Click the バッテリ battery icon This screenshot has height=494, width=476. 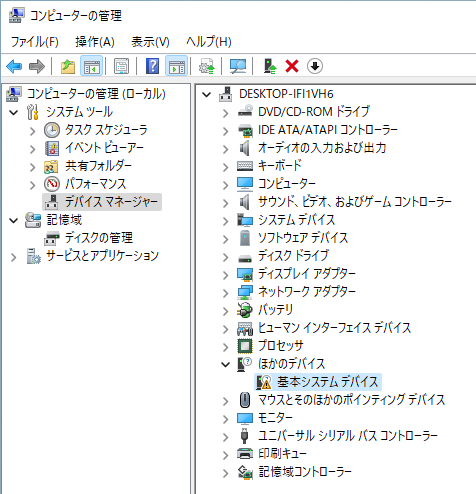pos(245,310)
